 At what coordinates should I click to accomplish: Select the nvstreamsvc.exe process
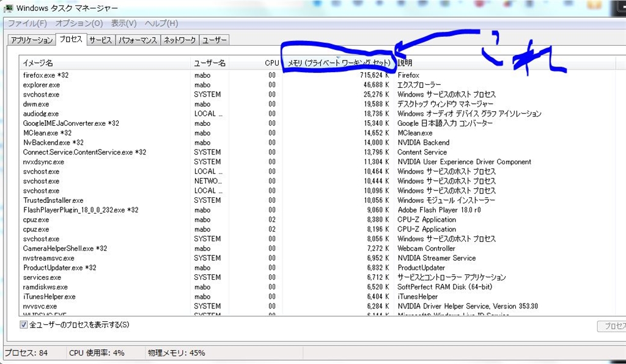point(317,258)
